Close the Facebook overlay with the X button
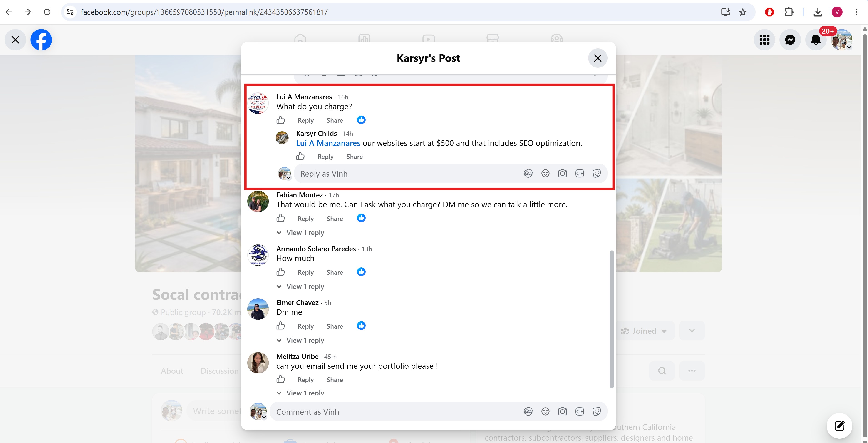 pos(15,40)
